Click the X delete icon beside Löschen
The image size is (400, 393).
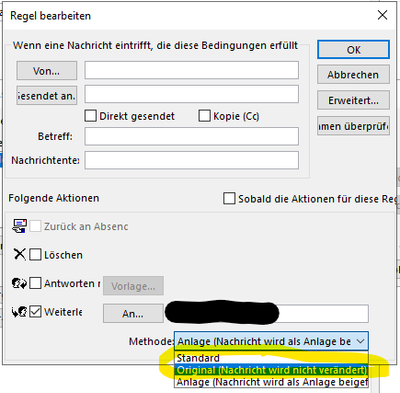(20, 254)
